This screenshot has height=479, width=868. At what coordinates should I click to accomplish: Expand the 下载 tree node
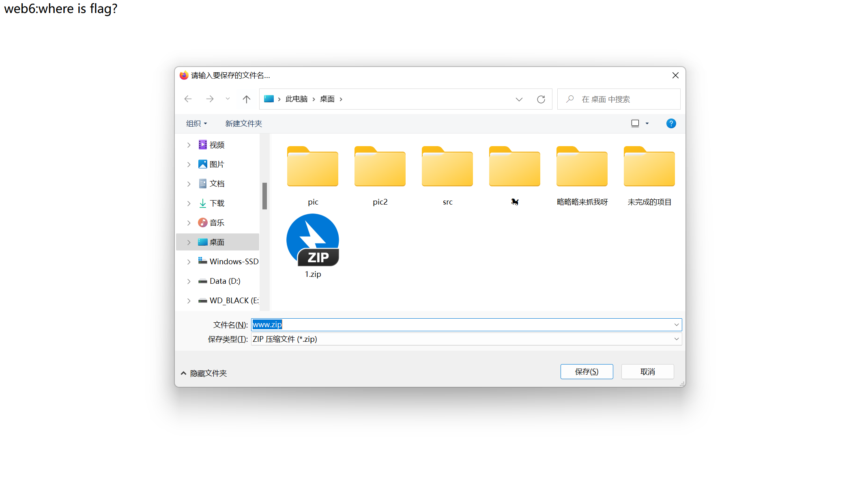pyautogui.click(x=189, y=203)
